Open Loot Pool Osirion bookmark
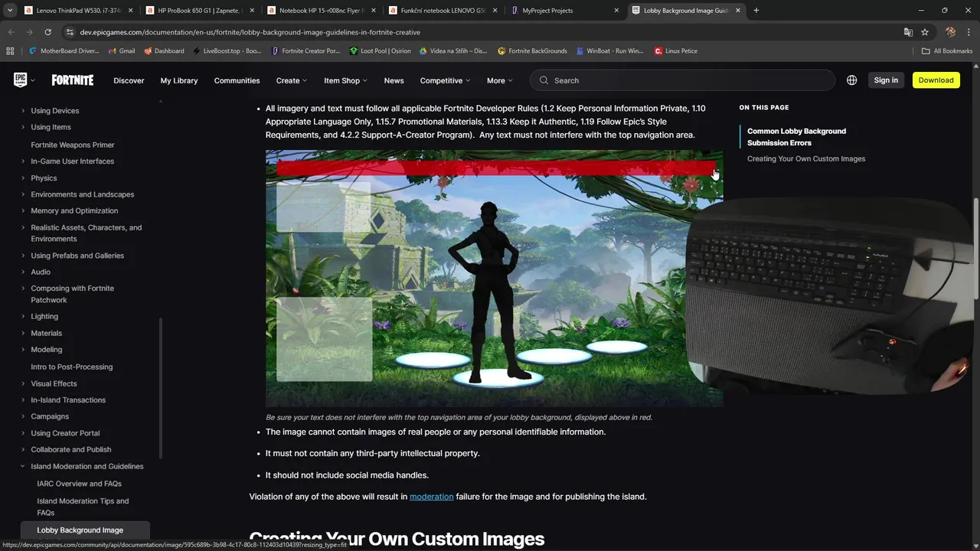Screen dimensions: 980x551 pyautogui.click(x=380, y=51)
